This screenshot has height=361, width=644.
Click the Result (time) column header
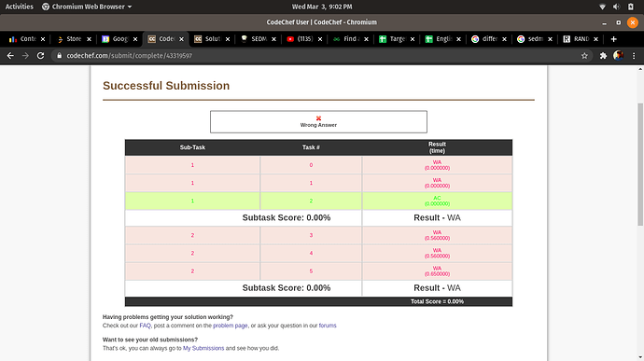[x=437, y=147]
